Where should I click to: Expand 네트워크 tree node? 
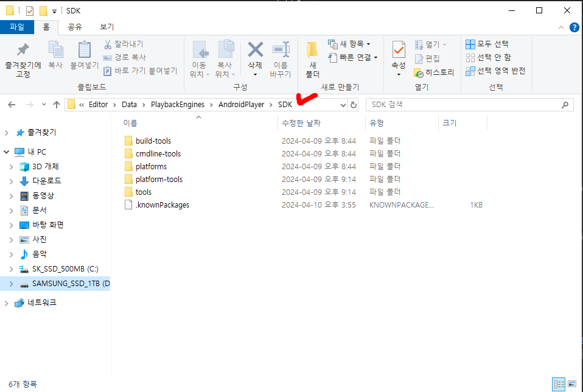point(6,303)
